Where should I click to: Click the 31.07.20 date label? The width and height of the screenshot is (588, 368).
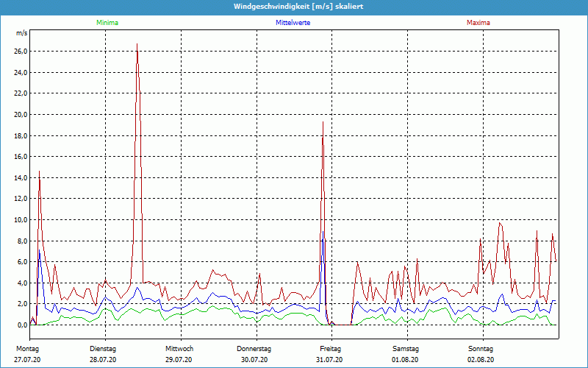pyautogui.click(x=329, y=360)
